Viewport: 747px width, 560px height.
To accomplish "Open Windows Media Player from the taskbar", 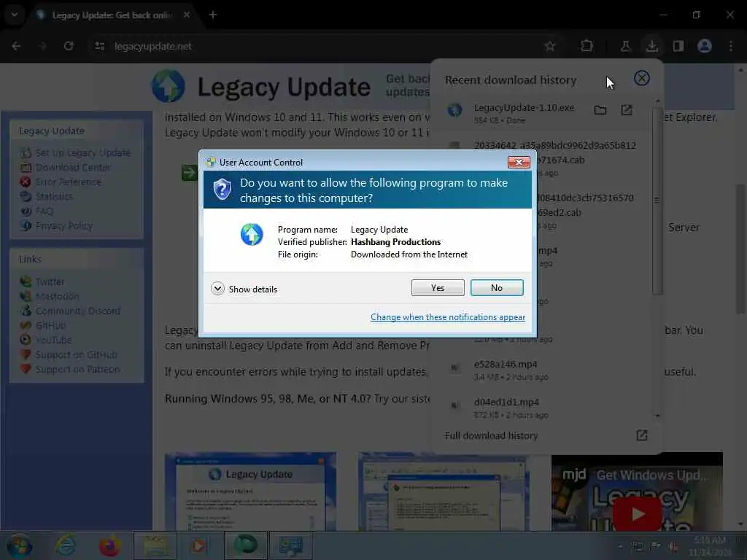I will (200, 545).
